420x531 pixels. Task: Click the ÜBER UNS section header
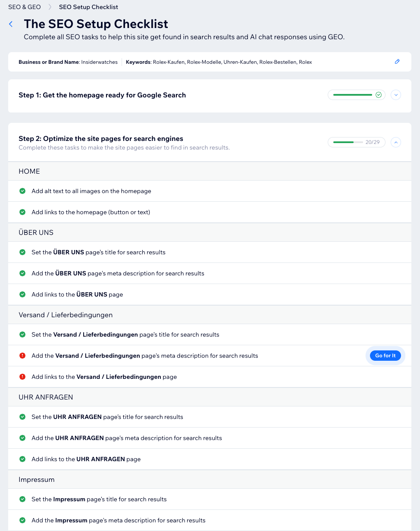[210, 232]
